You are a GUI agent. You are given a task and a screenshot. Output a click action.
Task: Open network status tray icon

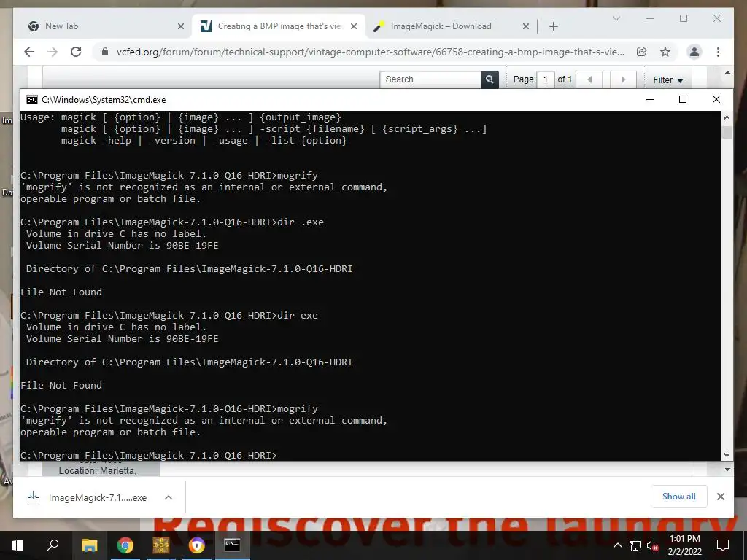coord(635,545)
